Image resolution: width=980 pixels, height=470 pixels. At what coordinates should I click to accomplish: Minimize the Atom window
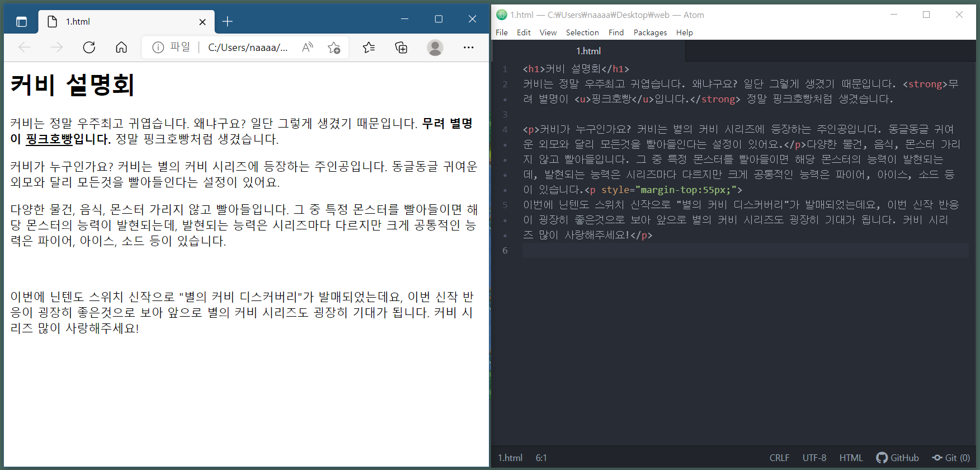click(894, 15)
